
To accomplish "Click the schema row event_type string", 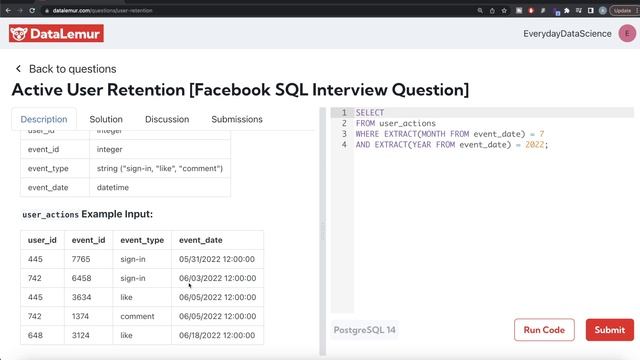I will coord(125,169).
